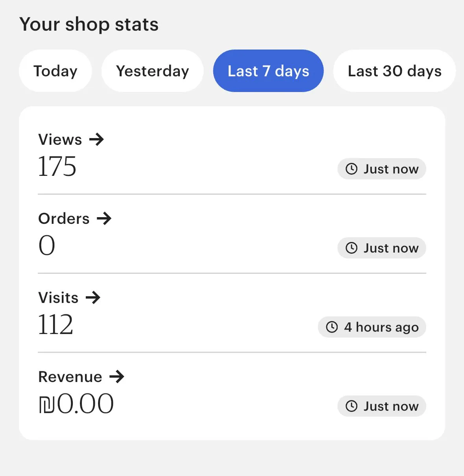
Task: Click the arrow icon next to Visits
Action: (93, 298)
